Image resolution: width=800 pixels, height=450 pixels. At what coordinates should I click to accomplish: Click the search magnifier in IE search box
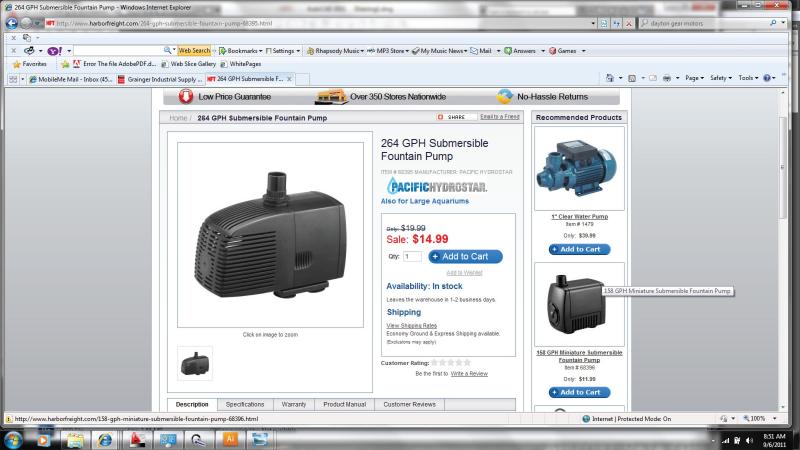[x=773, y=23]
